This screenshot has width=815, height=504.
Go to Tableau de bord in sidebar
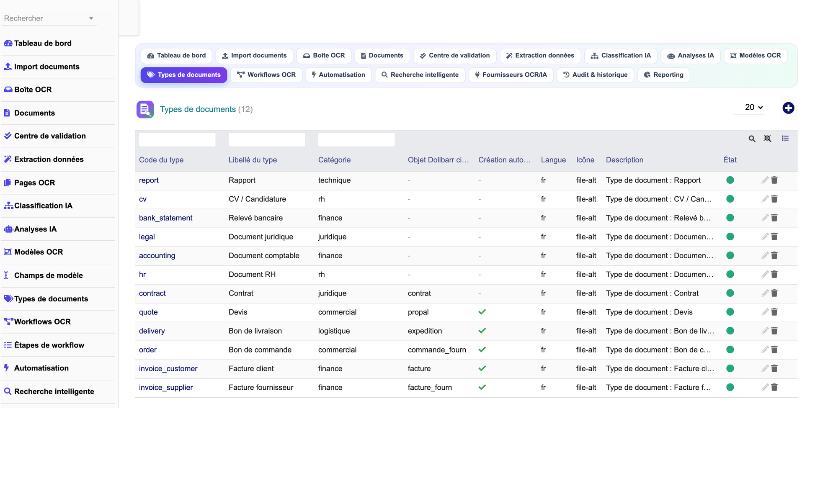(43, 44)
